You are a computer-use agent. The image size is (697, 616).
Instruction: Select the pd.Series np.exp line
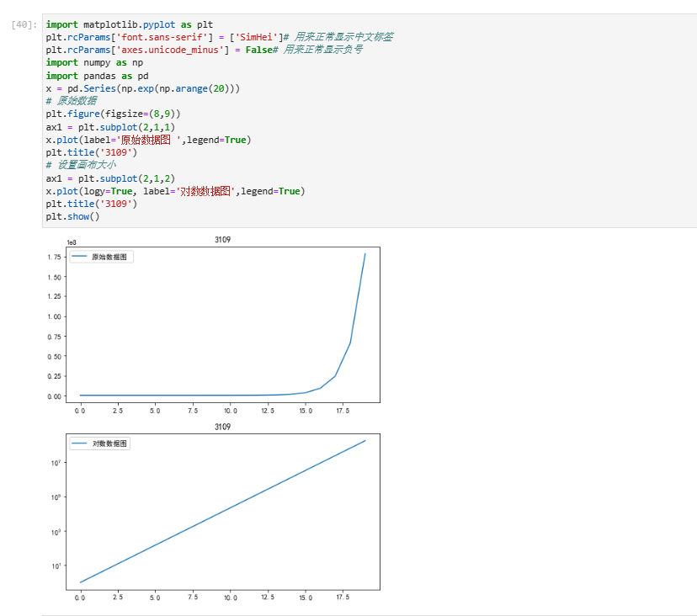click(143, 88)
